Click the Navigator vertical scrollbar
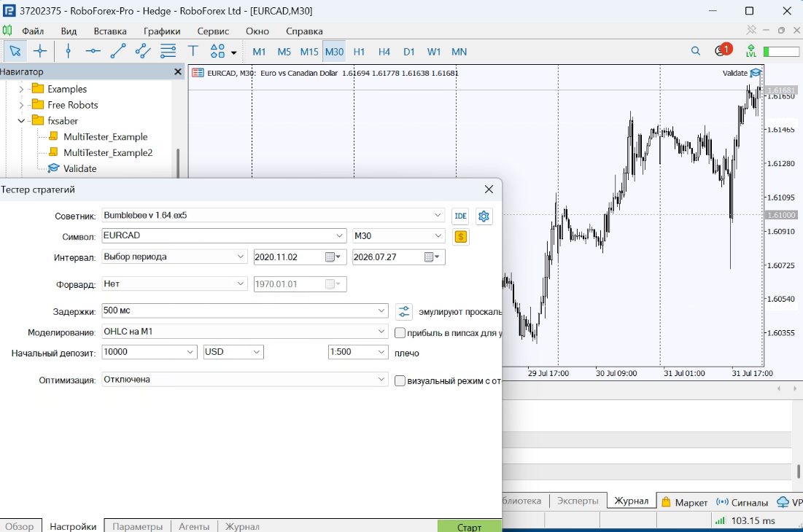The width and height of the screenshot is (803, 532). 178,163
